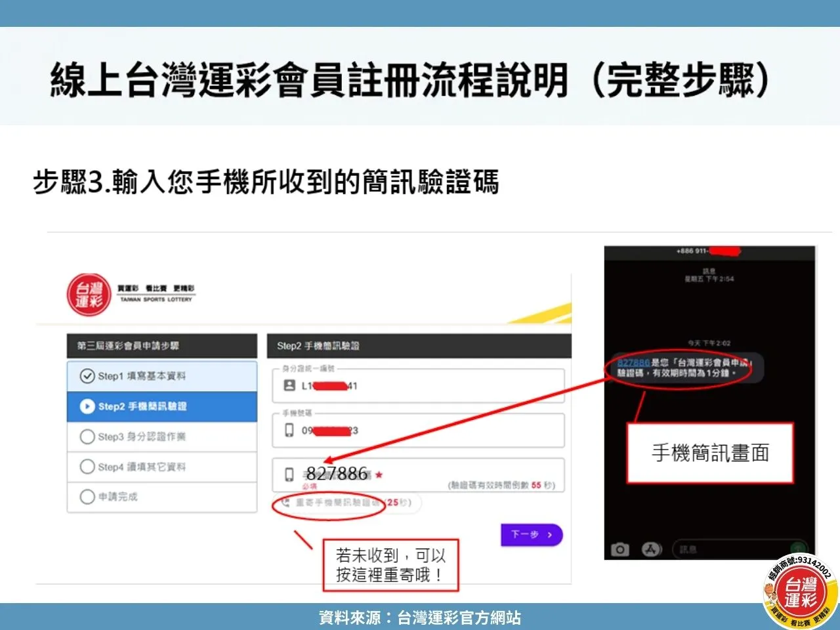
Task: Focus the 手機號碼 input field
Action: [419, 430]
